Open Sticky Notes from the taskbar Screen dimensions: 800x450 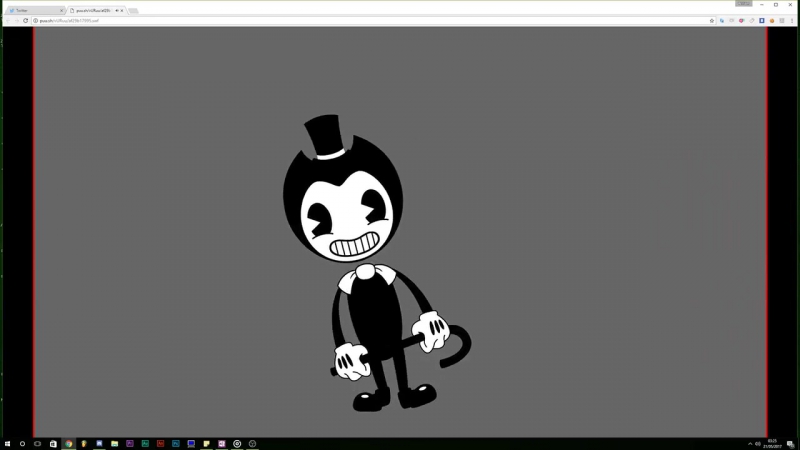tap(206, 444)
